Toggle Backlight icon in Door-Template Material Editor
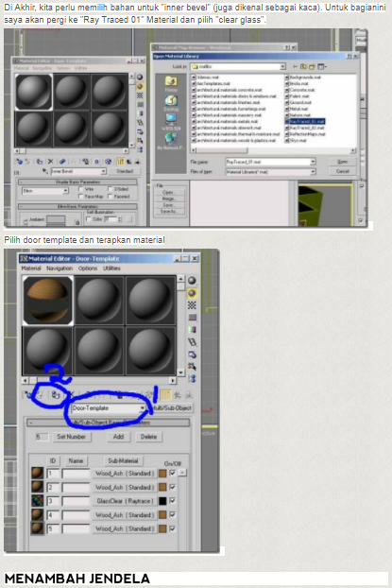The width and height of the screenshot is (392, 588). click(x=192, y=293)
